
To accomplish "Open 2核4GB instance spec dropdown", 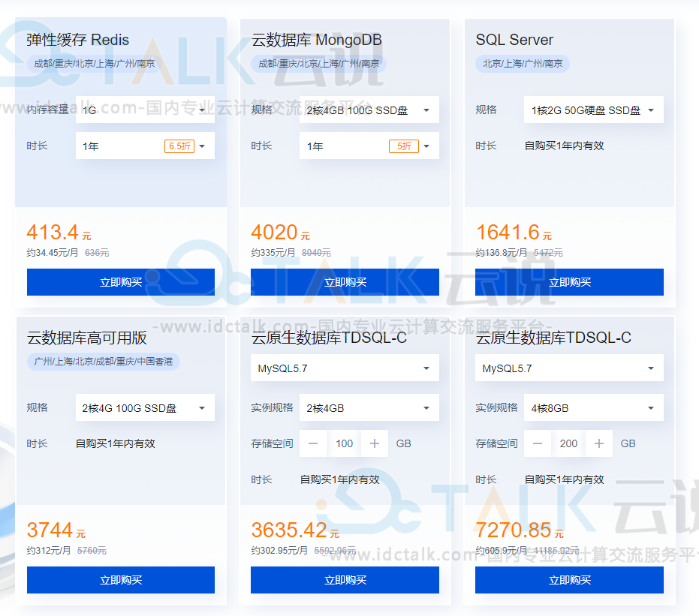I will point(369,407).
